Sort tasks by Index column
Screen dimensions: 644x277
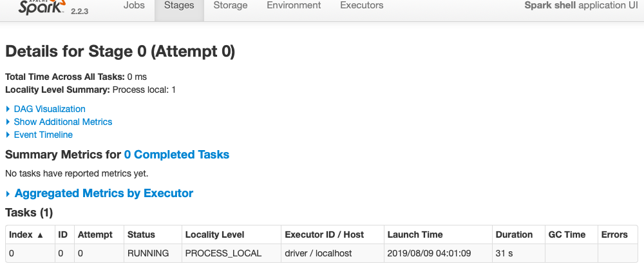pos(30,234)
